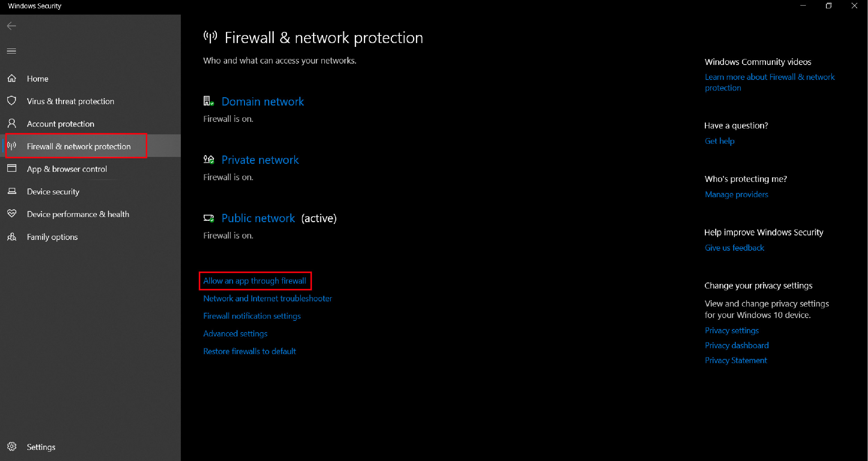Click the App & browser control window icon

[12, 168]
